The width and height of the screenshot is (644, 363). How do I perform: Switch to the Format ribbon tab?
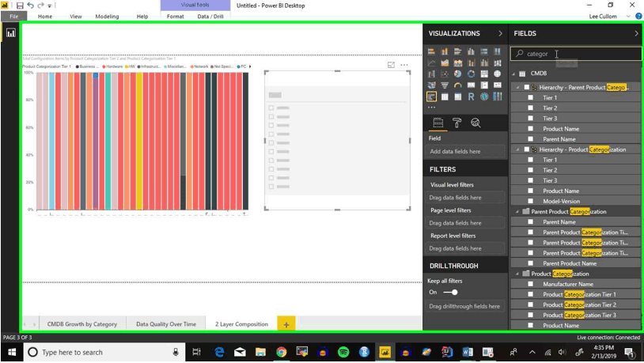176,17
